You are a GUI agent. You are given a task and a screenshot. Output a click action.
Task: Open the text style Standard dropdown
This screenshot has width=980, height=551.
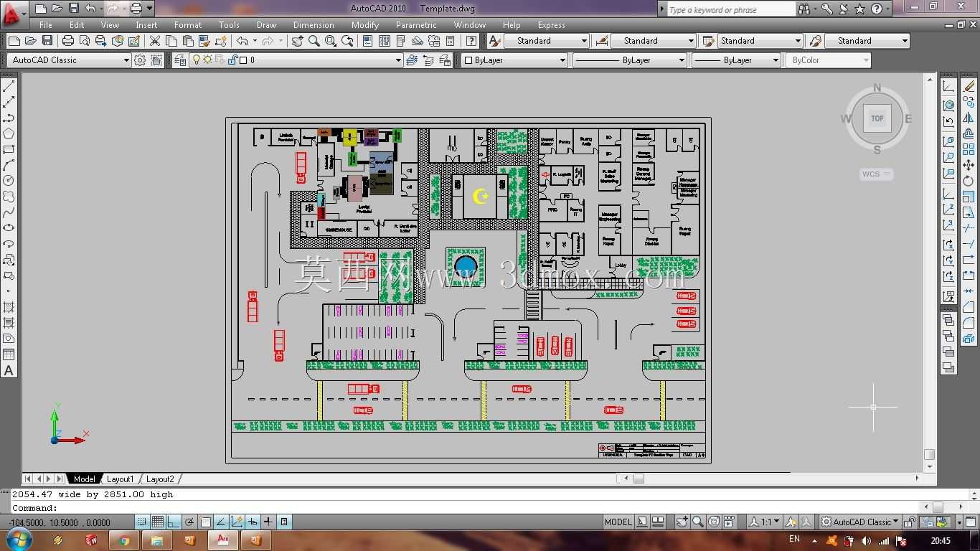tap(547, 41)
